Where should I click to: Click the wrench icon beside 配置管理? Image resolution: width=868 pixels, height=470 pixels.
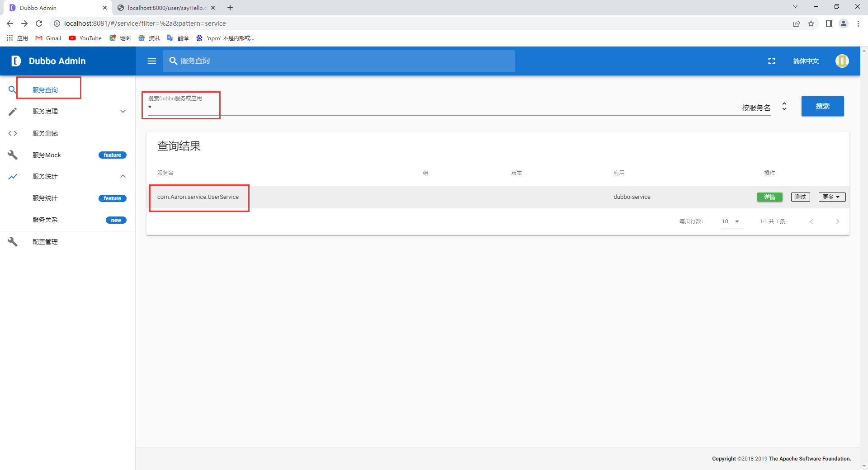(13, 242)
